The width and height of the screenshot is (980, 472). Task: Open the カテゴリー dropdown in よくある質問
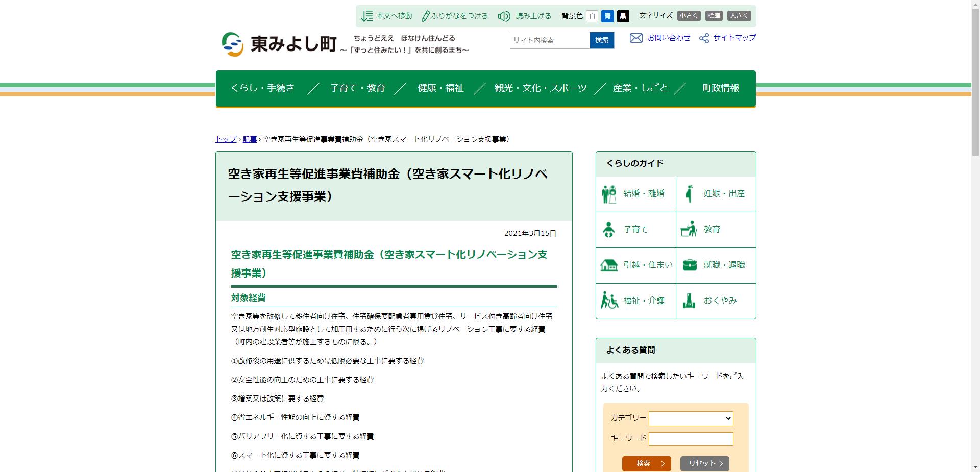pos(691,418)
